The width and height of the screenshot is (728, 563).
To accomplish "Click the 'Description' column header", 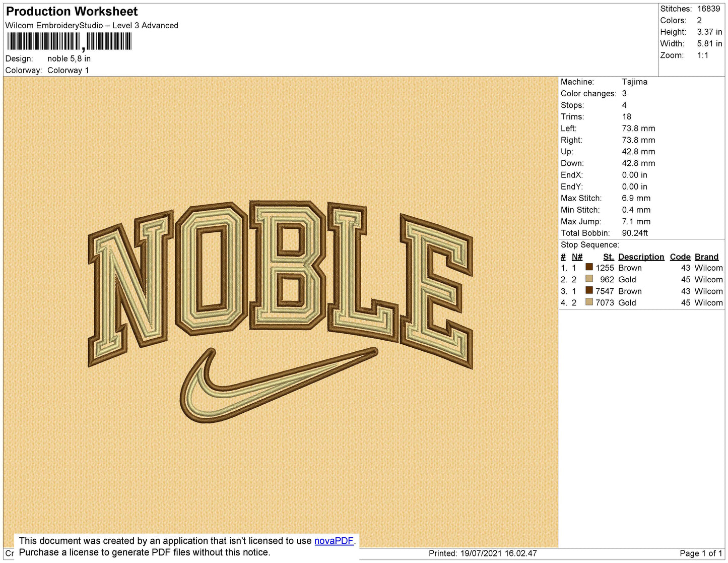I will tap(641, 257).
